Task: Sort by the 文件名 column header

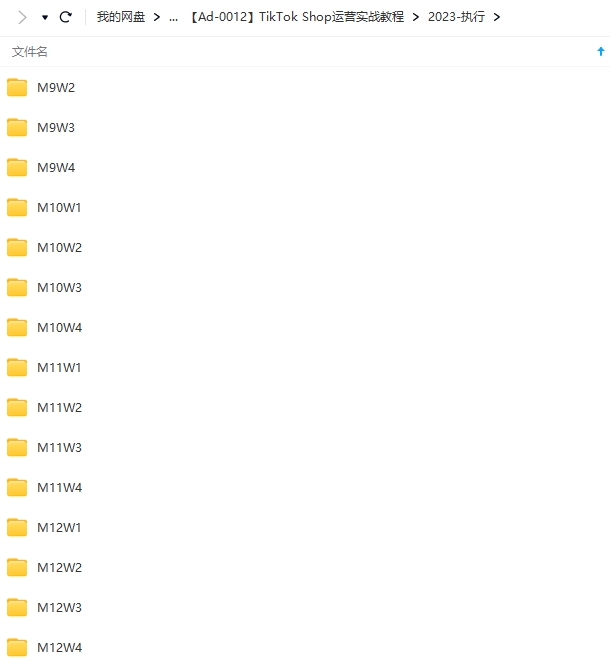Action: tap(30, 51)
